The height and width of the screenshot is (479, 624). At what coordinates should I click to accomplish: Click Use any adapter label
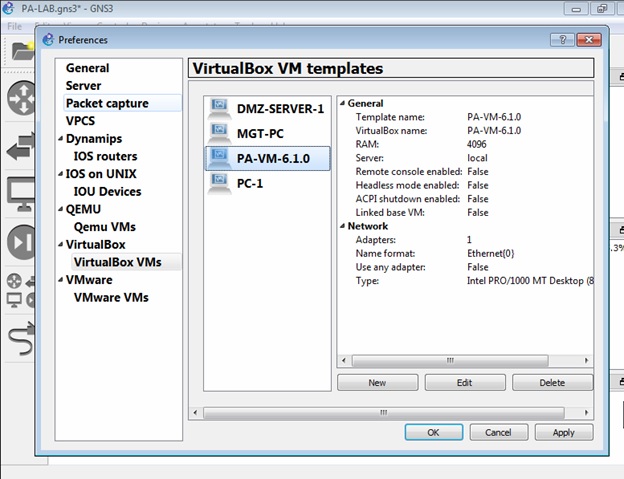pos(390,267)
